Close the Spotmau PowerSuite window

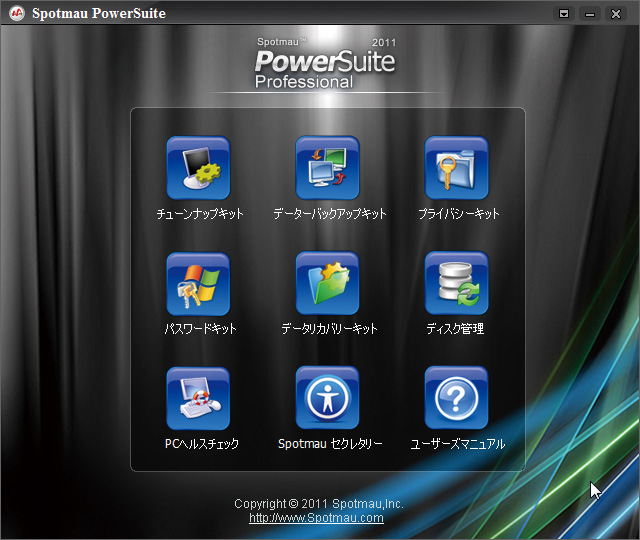tap(616, 14)
